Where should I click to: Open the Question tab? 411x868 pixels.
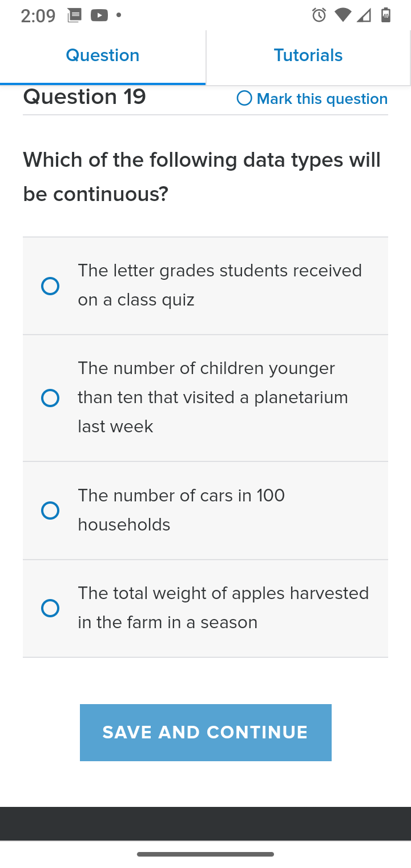103,55
